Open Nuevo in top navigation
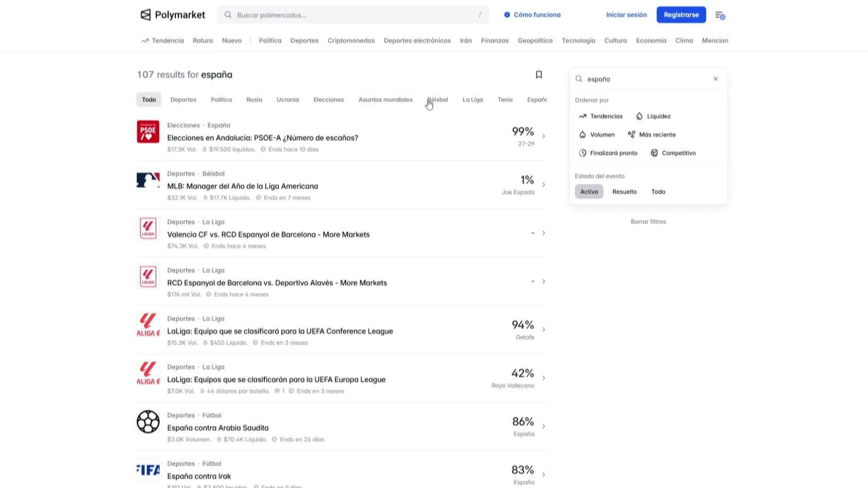The height and width of the screenshot is (488, 868). (x=232, y=41)
